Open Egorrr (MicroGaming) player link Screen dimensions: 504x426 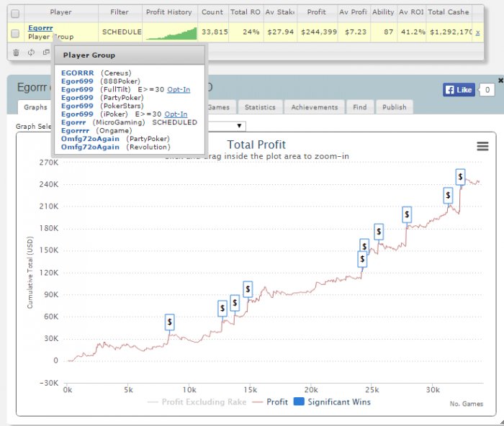point(73,122)
